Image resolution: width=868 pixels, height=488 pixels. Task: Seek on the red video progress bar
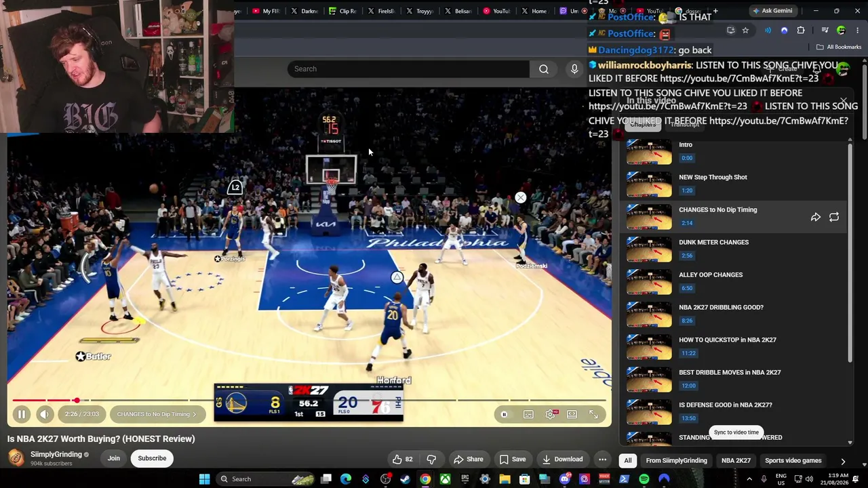coord(309,401)
